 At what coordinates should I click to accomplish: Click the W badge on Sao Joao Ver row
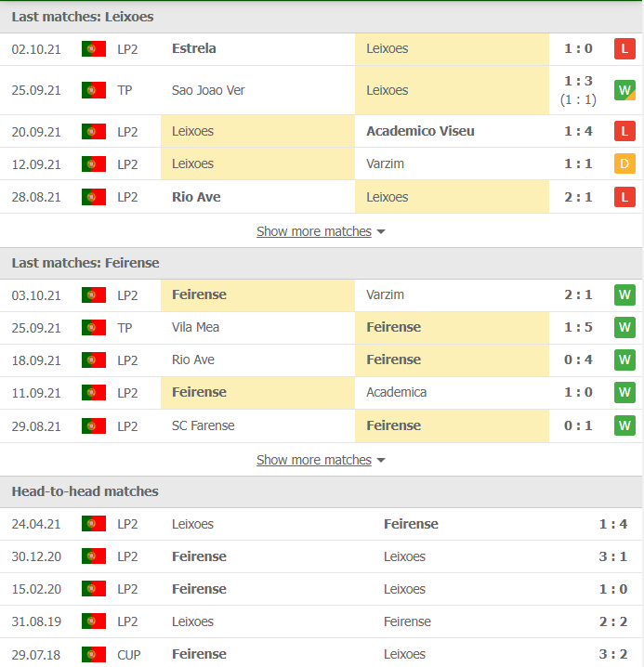tap(624, 90)
